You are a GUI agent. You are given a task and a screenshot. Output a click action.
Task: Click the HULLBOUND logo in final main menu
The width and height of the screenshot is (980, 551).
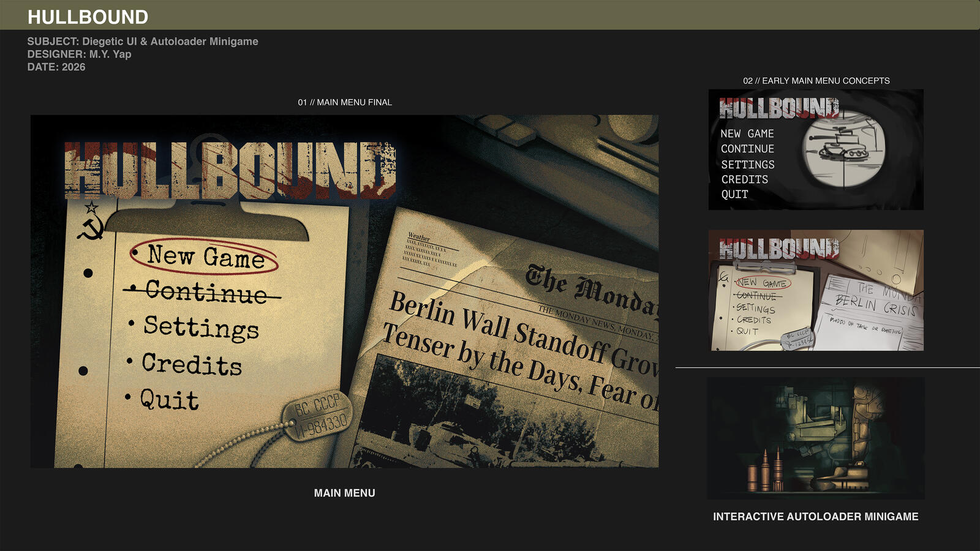pos(230,170)
